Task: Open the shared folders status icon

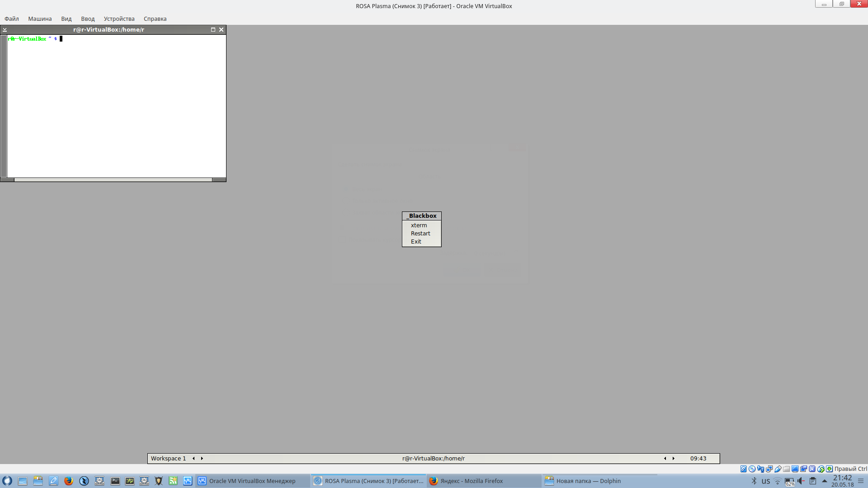Action: point(786,469)
